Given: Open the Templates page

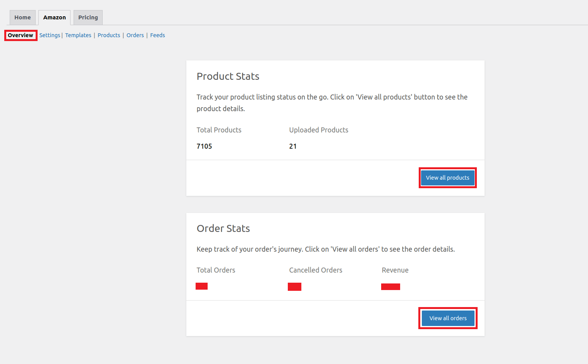Looking at the screenshot, I should (x=78, y=35).
